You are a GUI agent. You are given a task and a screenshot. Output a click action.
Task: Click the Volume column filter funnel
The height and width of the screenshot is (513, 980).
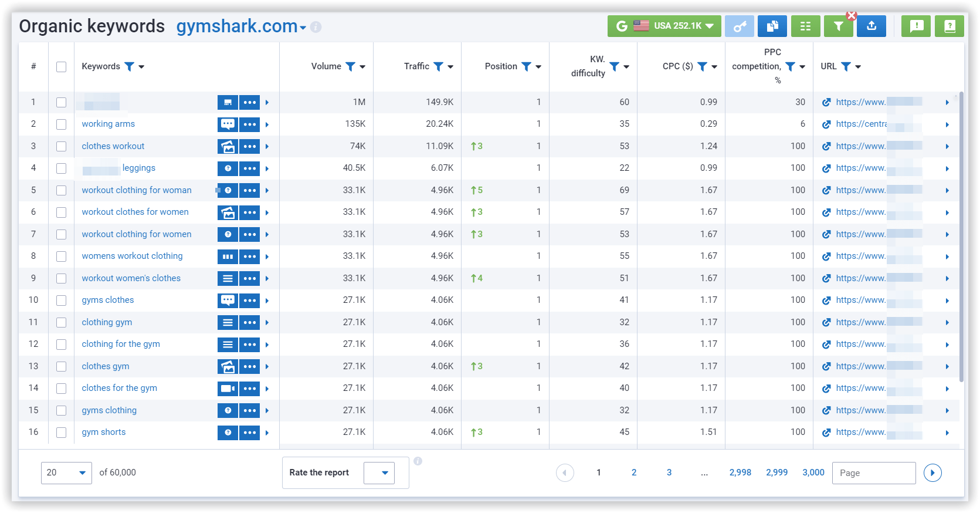click(x=351, y=66)
